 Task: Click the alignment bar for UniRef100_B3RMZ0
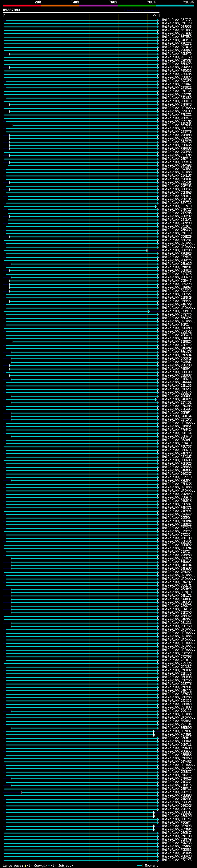pyautogui.click(x=86, y=342)
